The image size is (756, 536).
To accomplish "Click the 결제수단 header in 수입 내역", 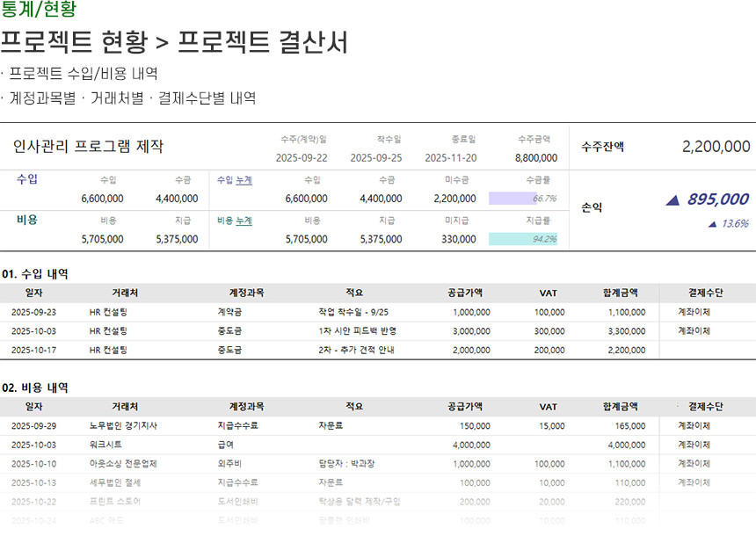I will pyautogui.click(x=705, y=293).
